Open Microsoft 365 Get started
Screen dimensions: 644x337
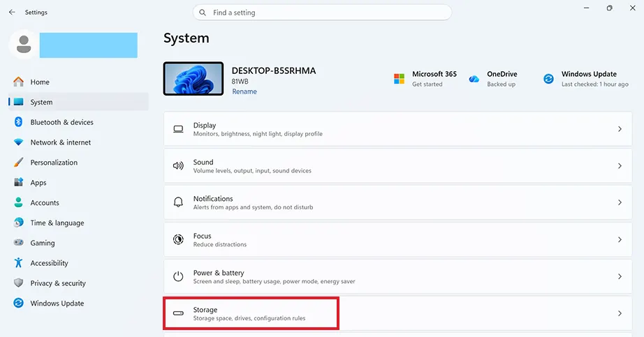click(425, 78)
